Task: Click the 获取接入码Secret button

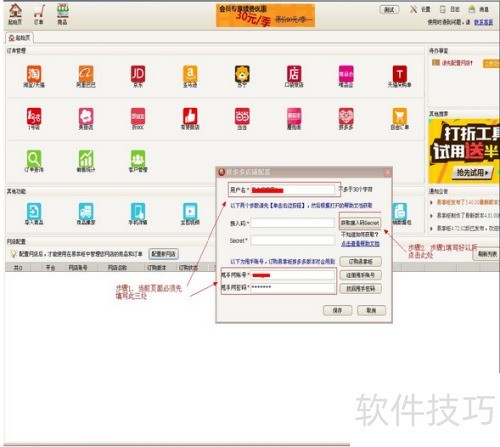Action: 360,222
